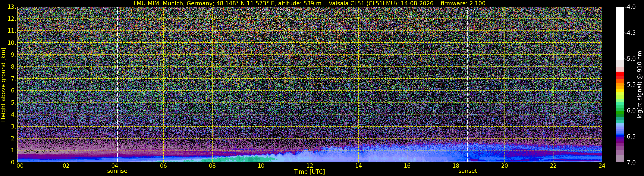Click the 1. height tick label
The height and width of the screenshot is (176, 644).
13,150
